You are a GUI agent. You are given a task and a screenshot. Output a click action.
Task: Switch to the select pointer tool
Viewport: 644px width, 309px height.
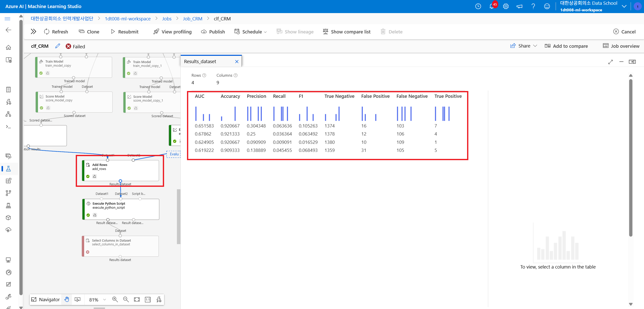click(x=78, y=299)
